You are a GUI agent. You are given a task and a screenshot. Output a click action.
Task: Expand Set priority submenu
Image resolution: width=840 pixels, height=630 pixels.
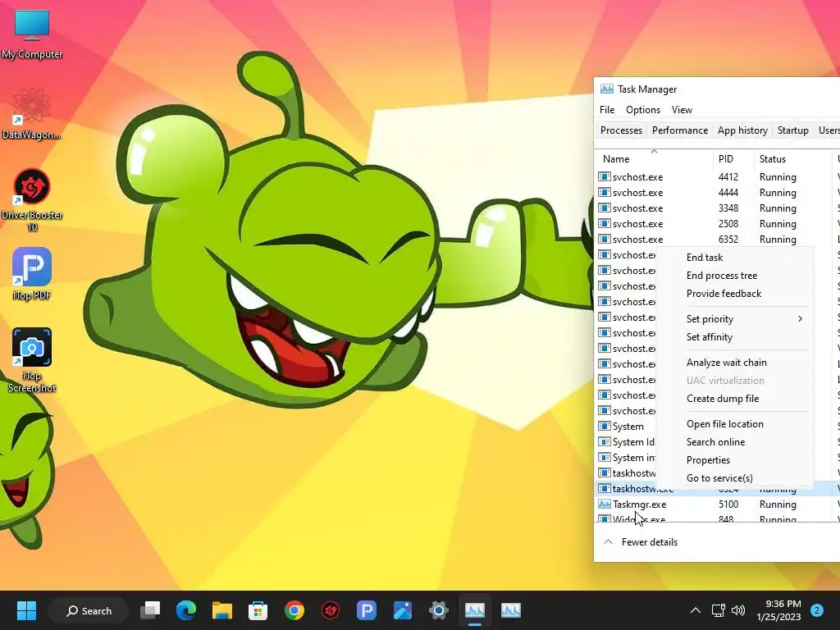point(734,319)
